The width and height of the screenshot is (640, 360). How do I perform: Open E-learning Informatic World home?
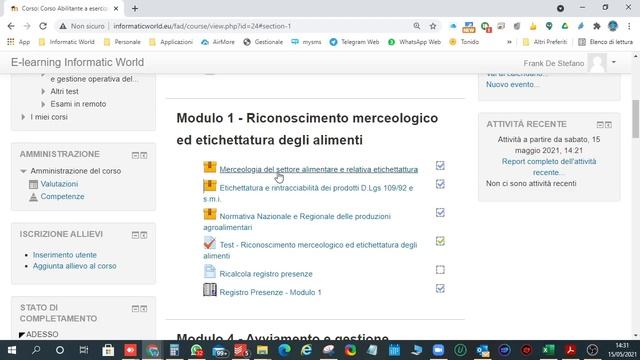[x=78, y=62]
